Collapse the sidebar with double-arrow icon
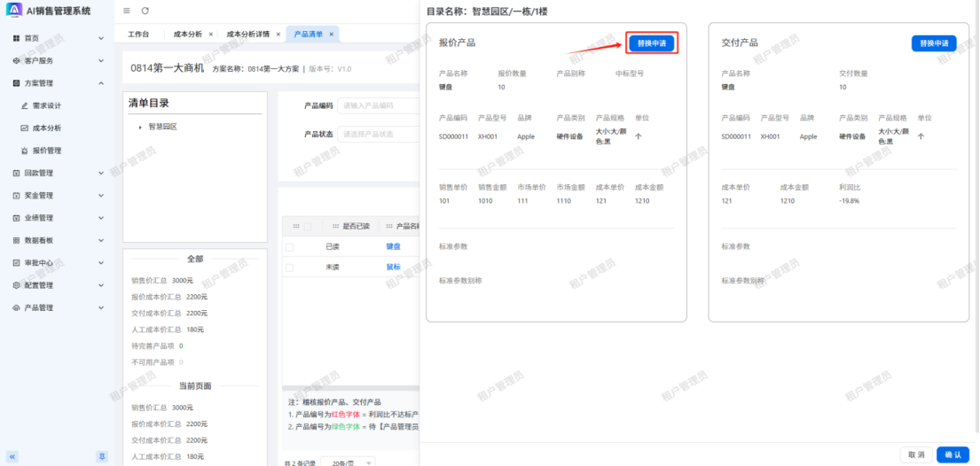 (x=12, y=456)
